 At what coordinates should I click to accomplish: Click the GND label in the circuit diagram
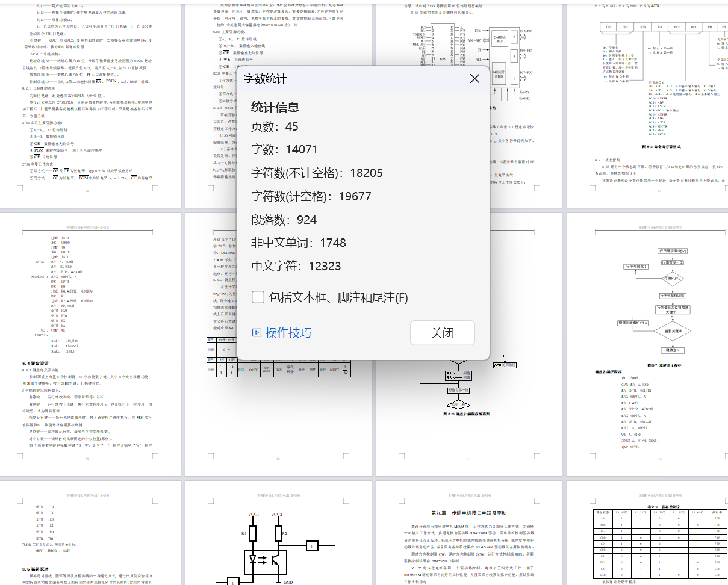click(288, 582)
